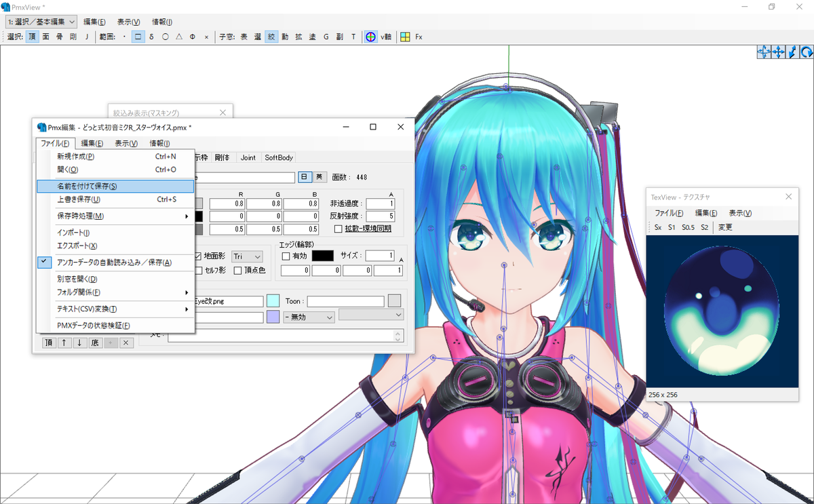Click the black edge color swatch
Viewport: 814px width, 504px height.
tap(323, 256)
